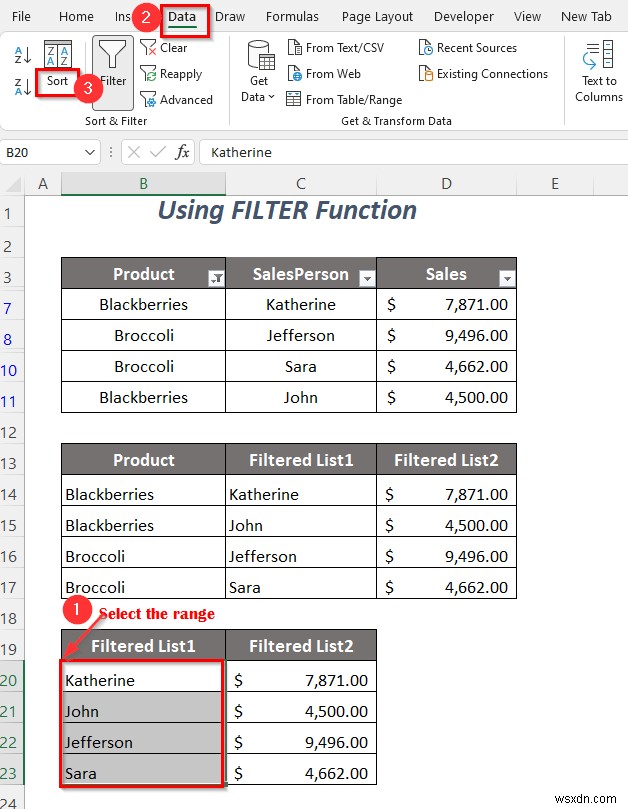The height and width of the screenshot is (809, 628).
Task: Open SalesPerson column filter dropdown
Action: click(367, 279)
